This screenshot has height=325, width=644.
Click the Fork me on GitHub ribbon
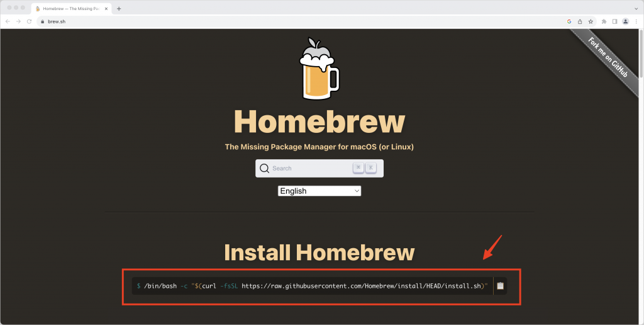pos(609,57)
